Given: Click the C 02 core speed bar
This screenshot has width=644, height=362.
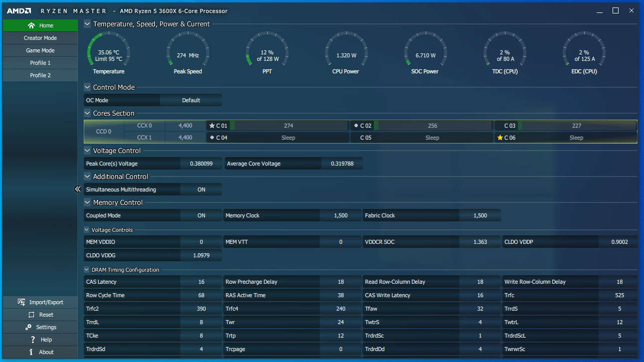Looking at the screenshot, I should click(433, 126).
